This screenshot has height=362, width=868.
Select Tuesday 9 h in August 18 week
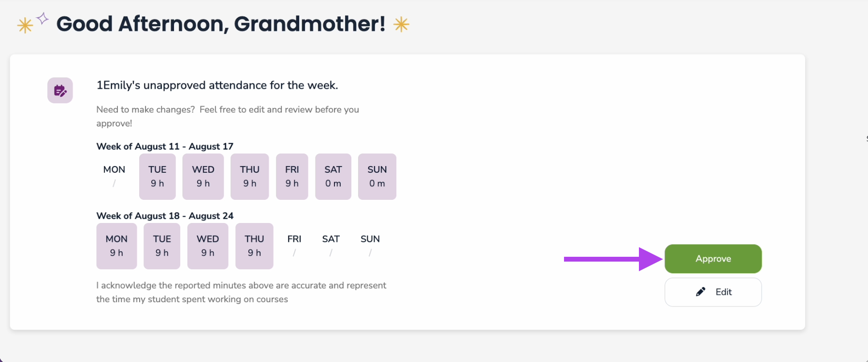click(162, 246)
